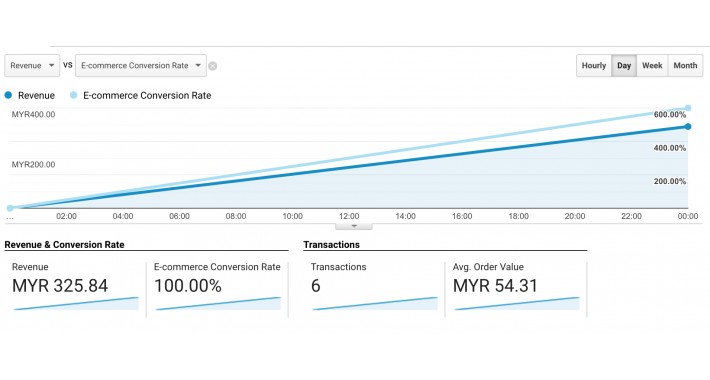Click the dark blue Revenue legend dot
This screenshot has height=380, width=710.
click(8, 95)
